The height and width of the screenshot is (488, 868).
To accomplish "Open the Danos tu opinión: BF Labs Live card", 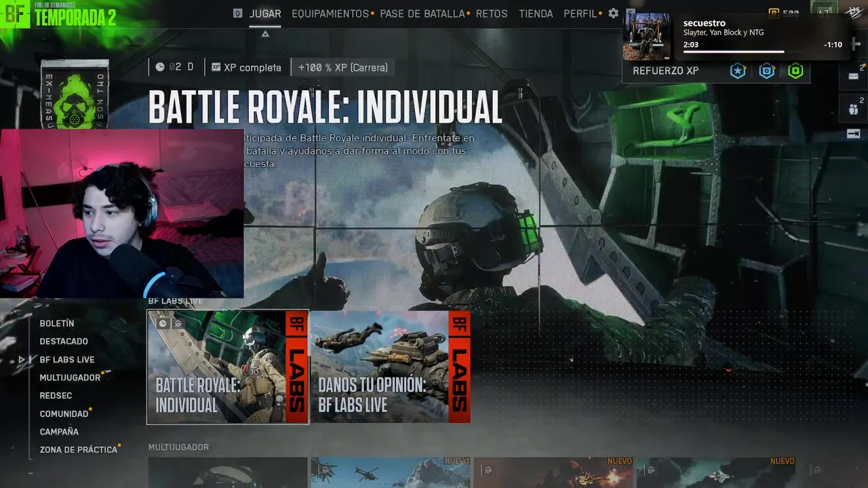I will pos(391,367).
